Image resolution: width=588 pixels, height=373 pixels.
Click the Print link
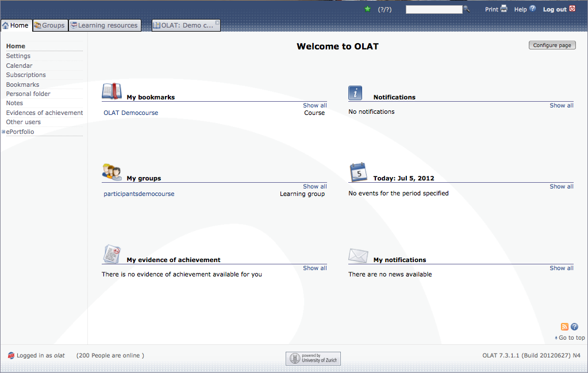click(x=491, y=9)
